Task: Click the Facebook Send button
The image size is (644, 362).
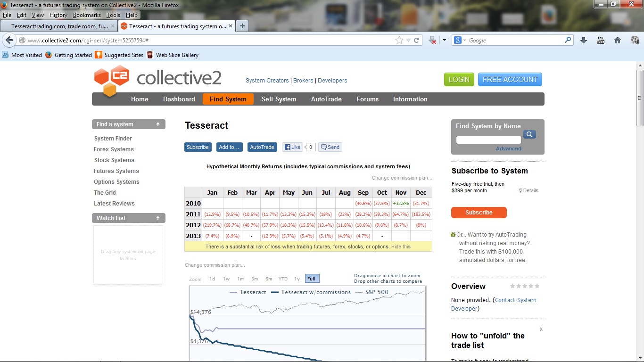Action: coord(330,147)
